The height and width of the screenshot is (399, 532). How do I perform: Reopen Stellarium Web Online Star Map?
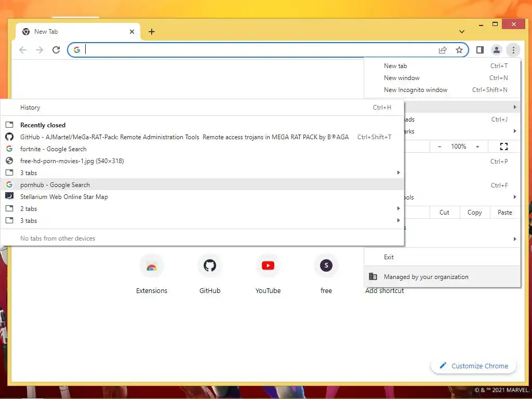click(202, 197)
